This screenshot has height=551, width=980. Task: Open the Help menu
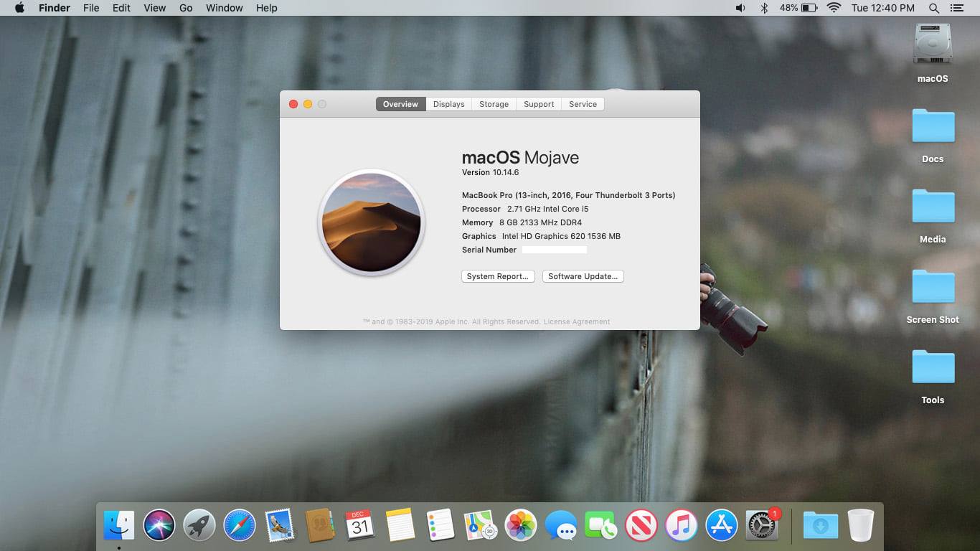(x=267, y=8)
